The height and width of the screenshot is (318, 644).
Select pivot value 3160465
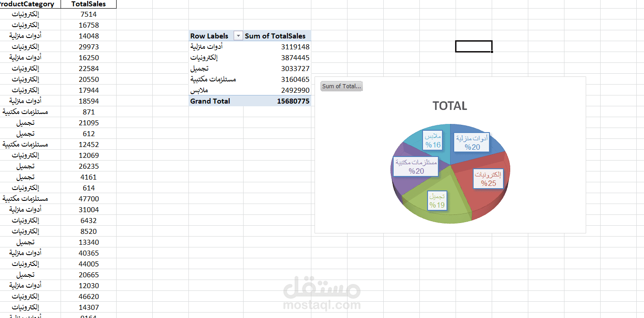(x=277, y=79)
